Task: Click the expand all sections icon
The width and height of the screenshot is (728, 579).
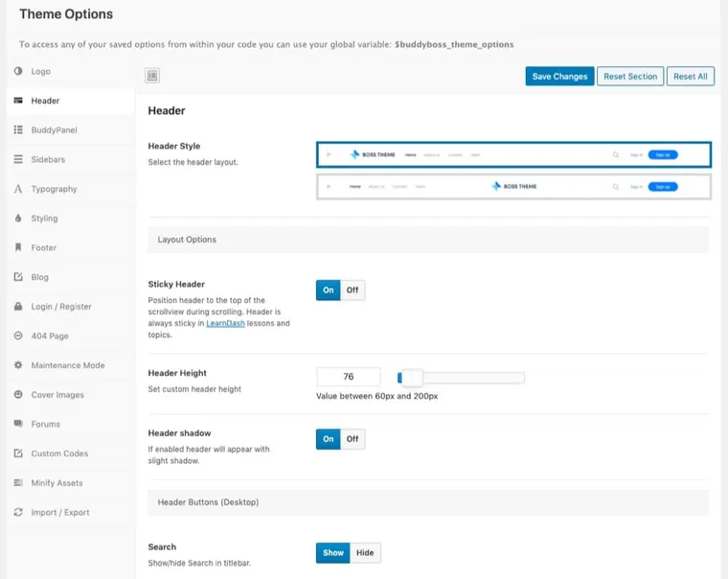Action: [152, 76]
